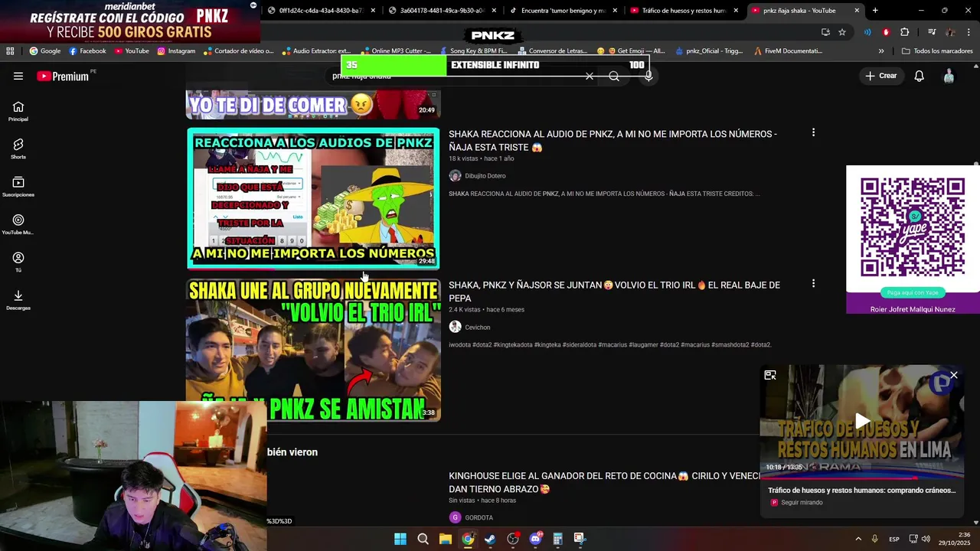The width and height of the screenshot is (980, 551).
Task: Open Windows taskbar search
Action: pos(423,539)
